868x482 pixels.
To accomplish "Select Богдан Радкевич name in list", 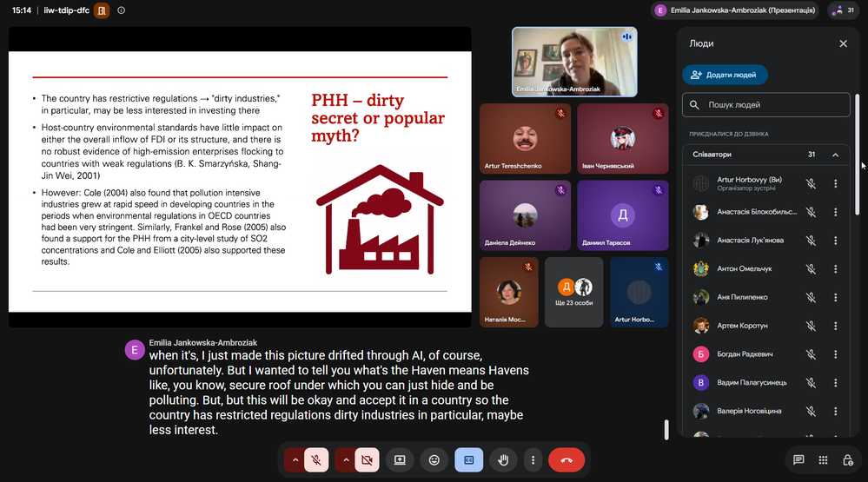I will click(x=745, y=354).
